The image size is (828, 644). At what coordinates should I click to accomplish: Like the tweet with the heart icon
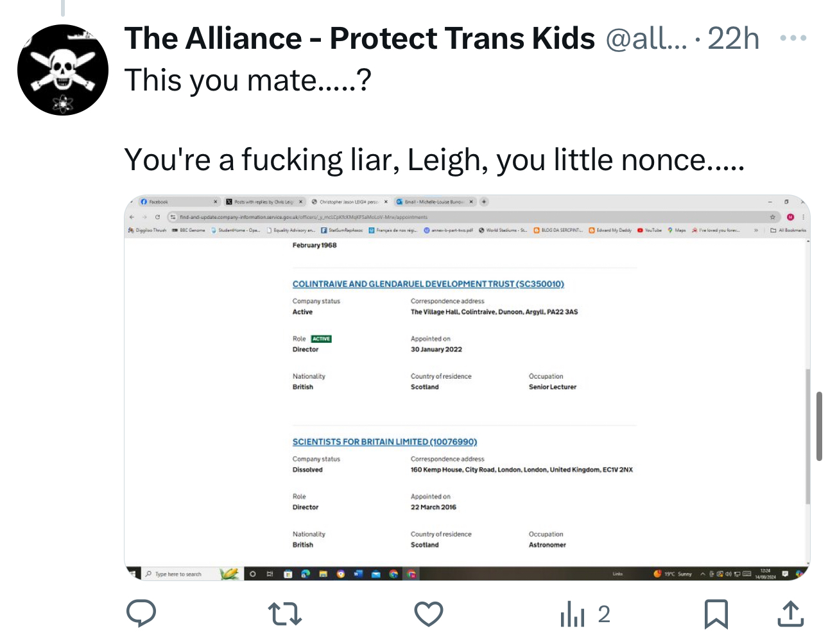[x=428, y=614]
